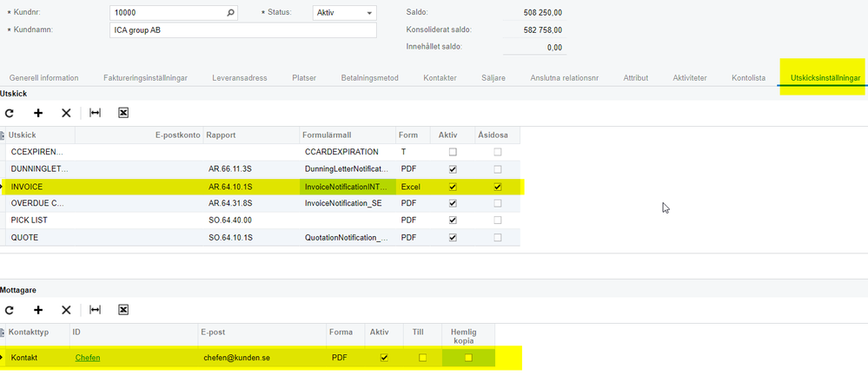Click the InvoiceNotification_SE template cell
This screenshot has height=382, width=868.
point(348,203)
